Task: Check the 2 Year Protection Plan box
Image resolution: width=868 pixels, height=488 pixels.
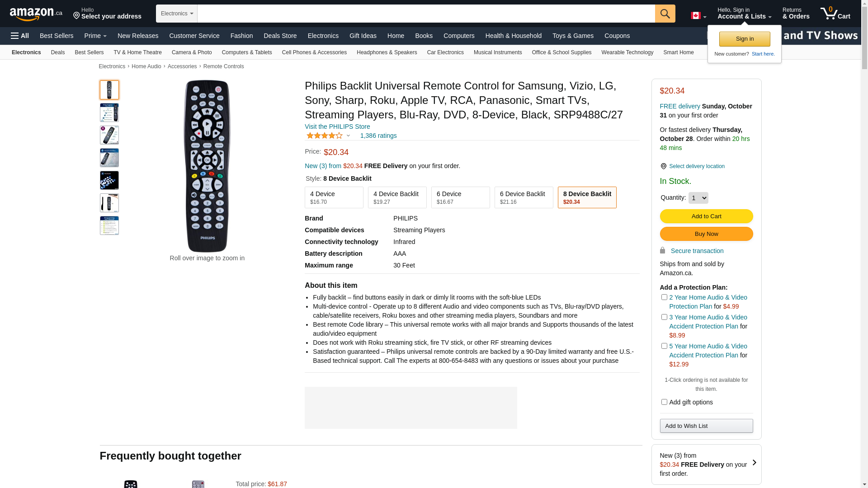Action: 664,297
